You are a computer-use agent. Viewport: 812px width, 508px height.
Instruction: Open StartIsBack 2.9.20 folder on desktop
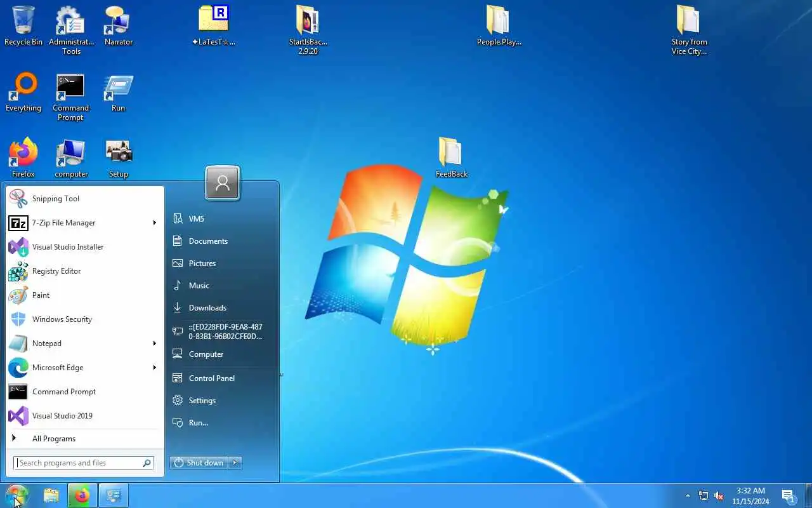click(308, 30)
